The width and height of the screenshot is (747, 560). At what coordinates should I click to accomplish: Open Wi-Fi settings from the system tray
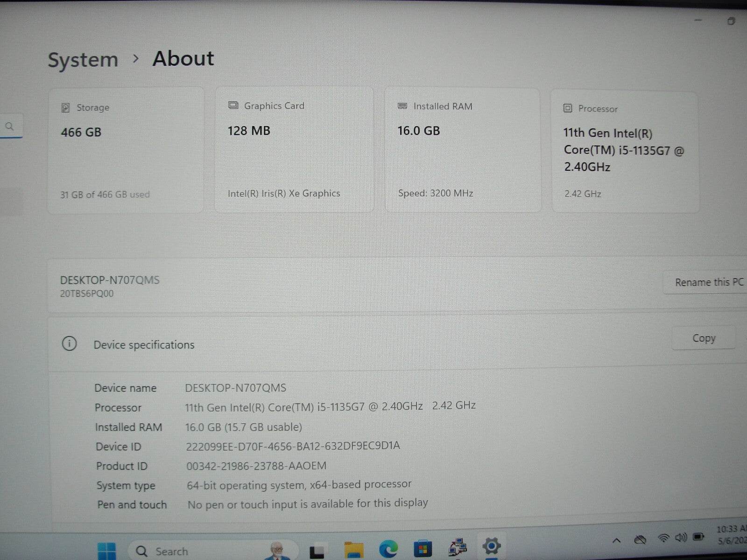663,539
